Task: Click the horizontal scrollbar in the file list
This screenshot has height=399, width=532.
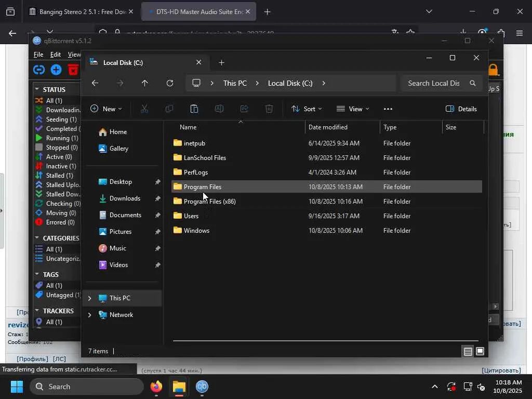Action: 325,341
